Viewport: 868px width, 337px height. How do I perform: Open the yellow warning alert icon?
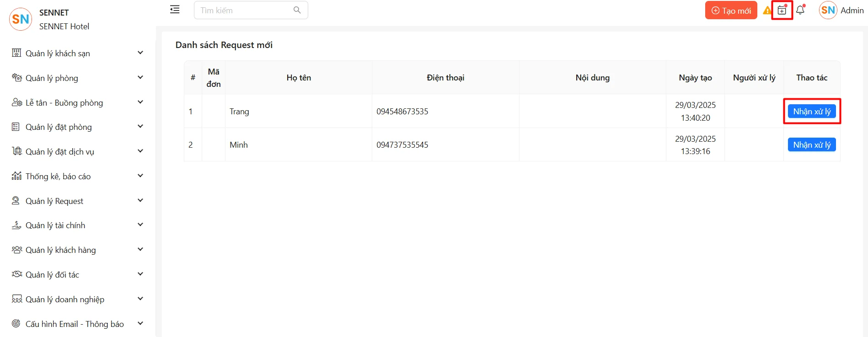coord(767,11)
